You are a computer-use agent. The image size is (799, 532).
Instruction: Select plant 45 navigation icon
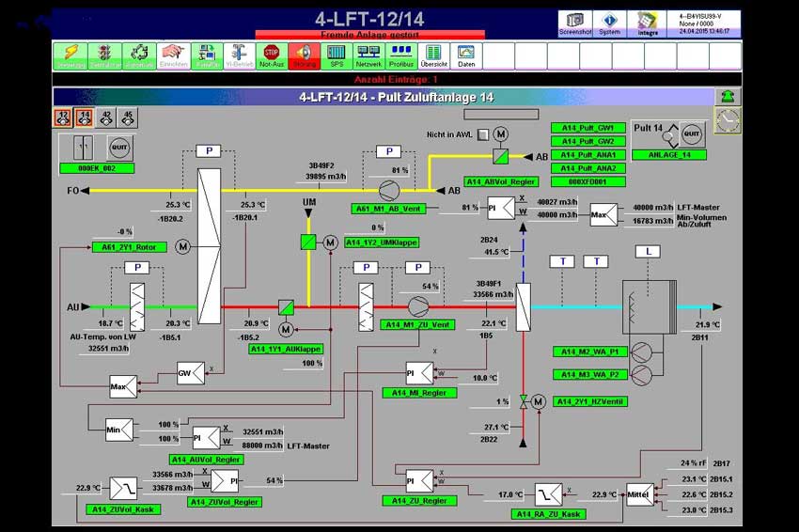(128, 117)
